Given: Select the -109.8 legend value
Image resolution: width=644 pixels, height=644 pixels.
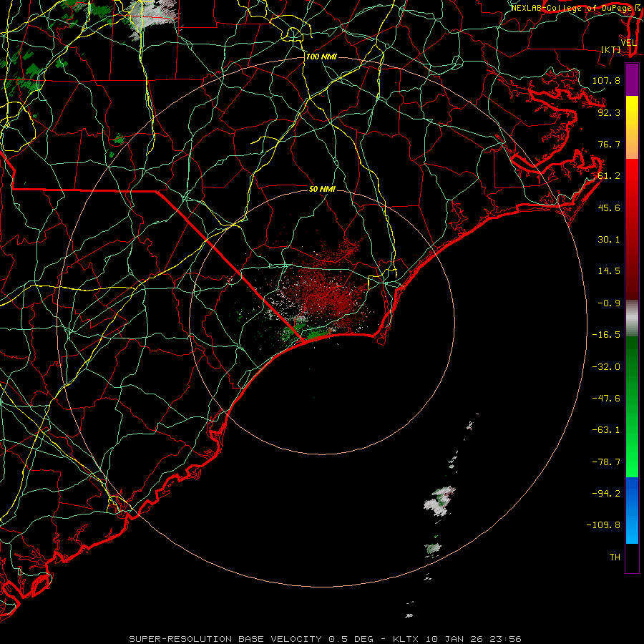Looking at the screenshot, I should (603, 525).
